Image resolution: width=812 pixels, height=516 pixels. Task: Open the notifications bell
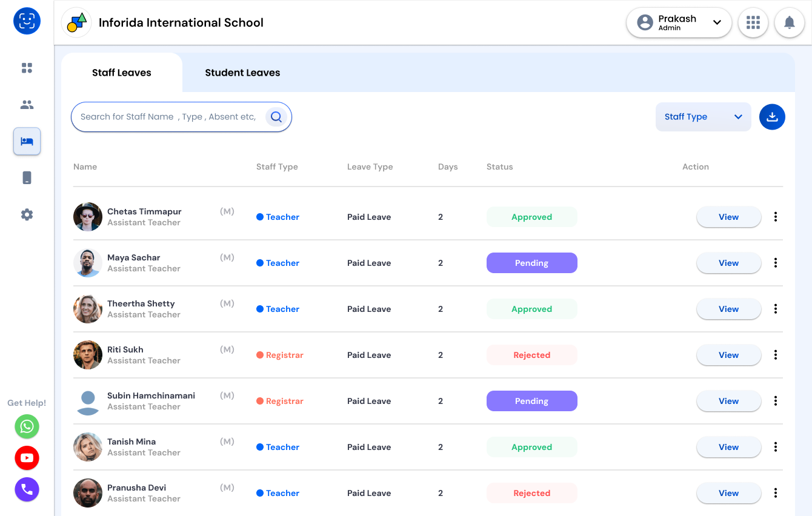789,23
